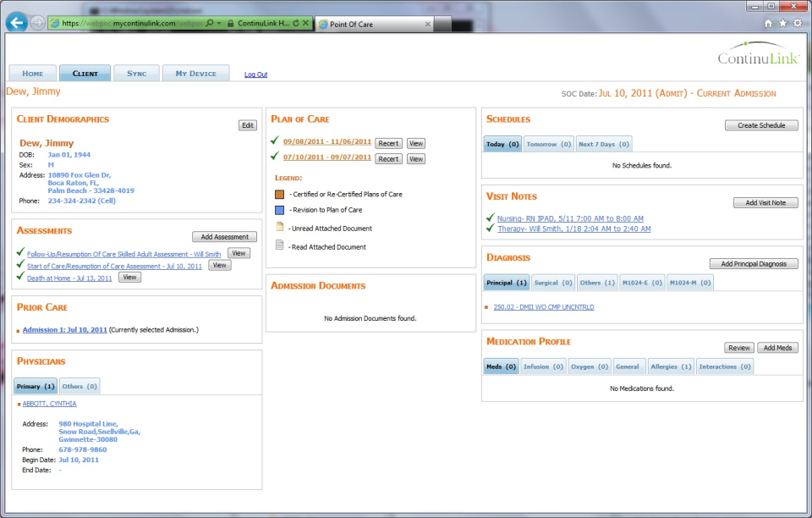Click the browser Forward arrow button
Viewport: 812px width, 518px height.
click(37, 23)
